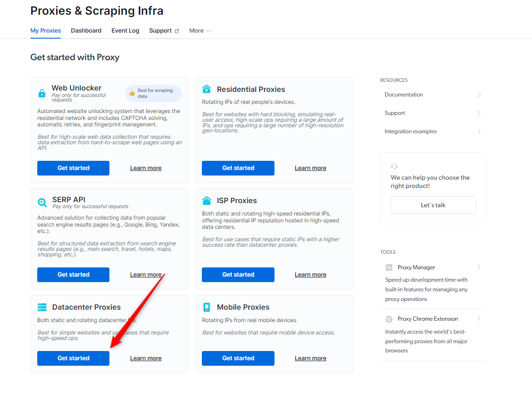
Task: Open the Support resource chevron
Action: coord(479,113)
